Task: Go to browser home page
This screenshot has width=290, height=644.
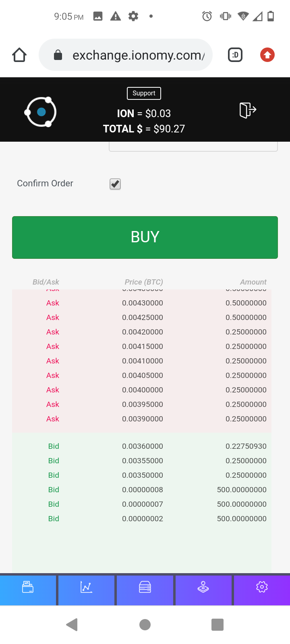Action: [19, 55]
